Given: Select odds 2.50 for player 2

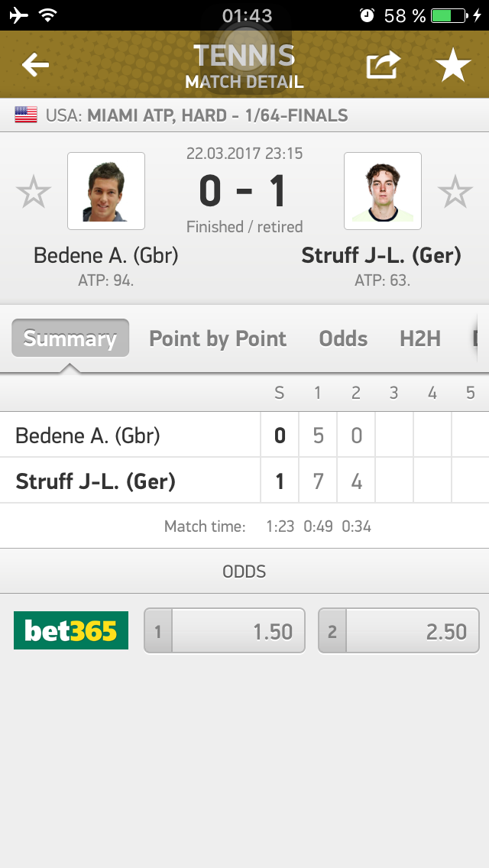Looking at the screenshot, I should click(399, 631).
